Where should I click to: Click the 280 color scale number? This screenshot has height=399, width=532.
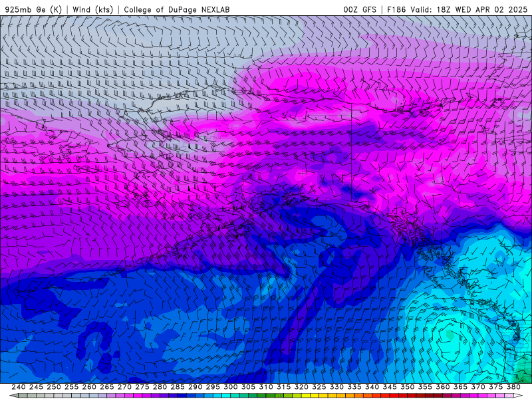point(160,387)
